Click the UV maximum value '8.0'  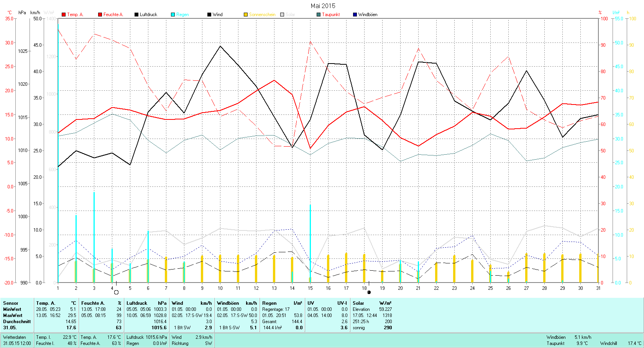[345, 315]
